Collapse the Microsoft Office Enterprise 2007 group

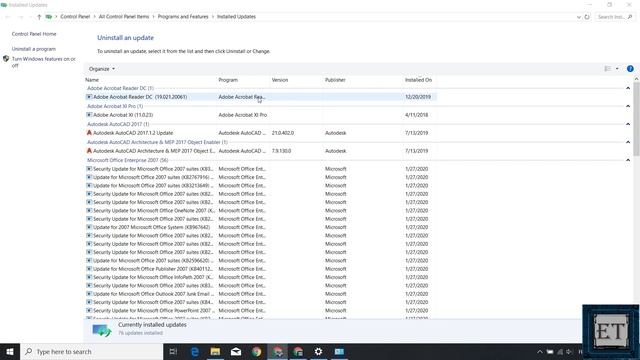click(x=628, y=160)
